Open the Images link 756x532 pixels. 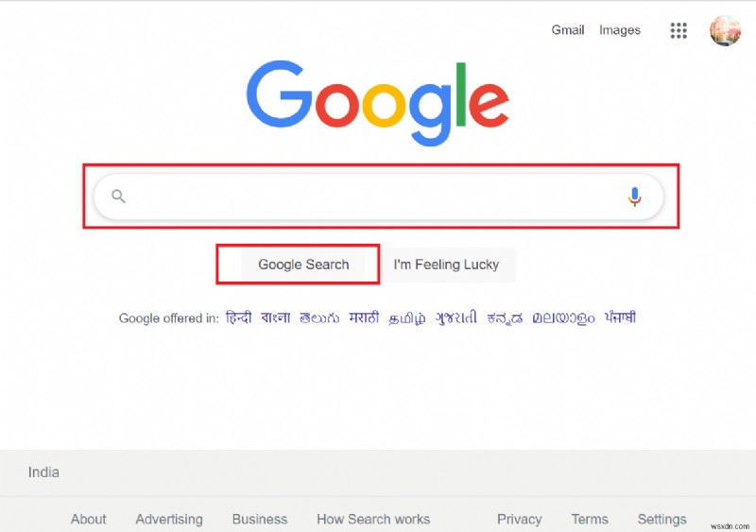[620, 30]
